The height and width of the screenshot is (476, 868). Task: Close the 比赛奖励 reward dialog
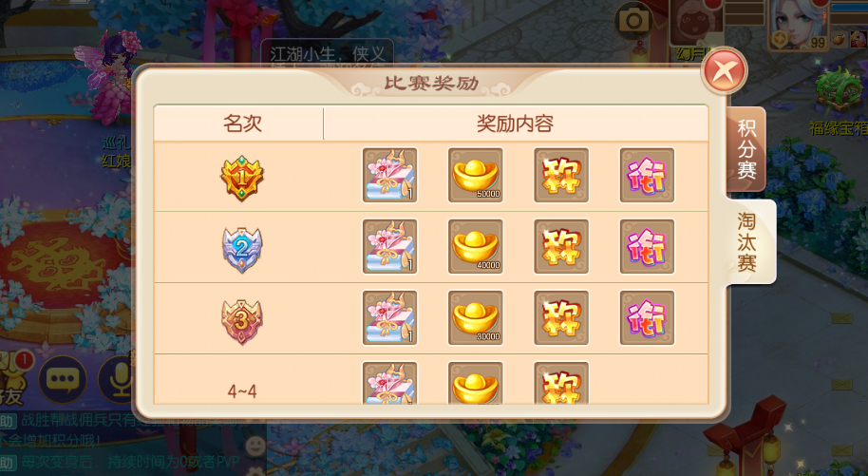click(x=724, y=71)
